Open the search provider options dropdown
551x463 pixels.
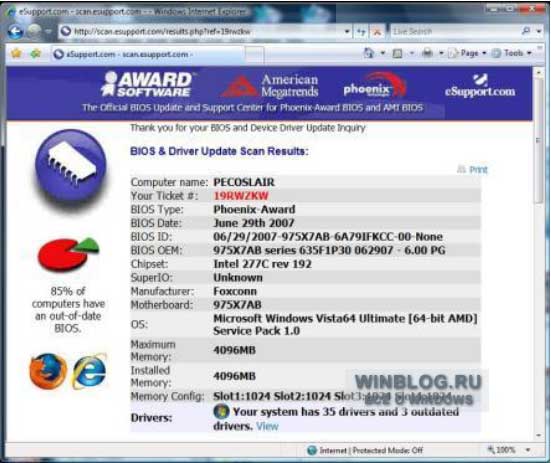click(539, 31)
